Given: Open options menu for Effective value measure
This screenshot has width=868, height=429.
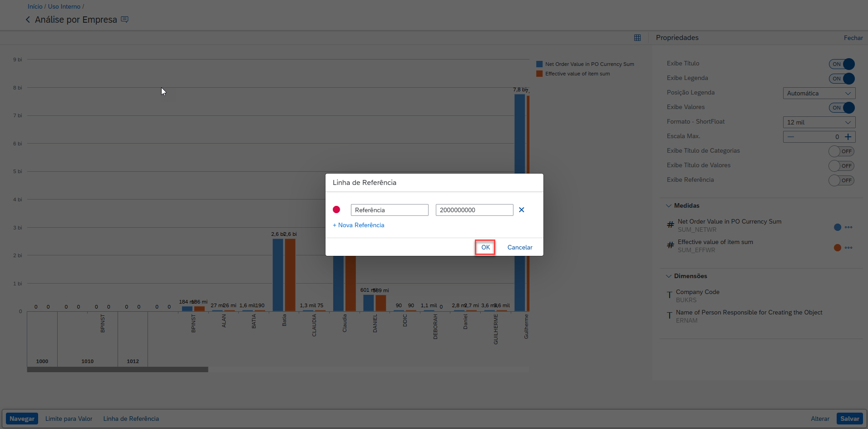Looking at the screenshot, I should 848,248.
